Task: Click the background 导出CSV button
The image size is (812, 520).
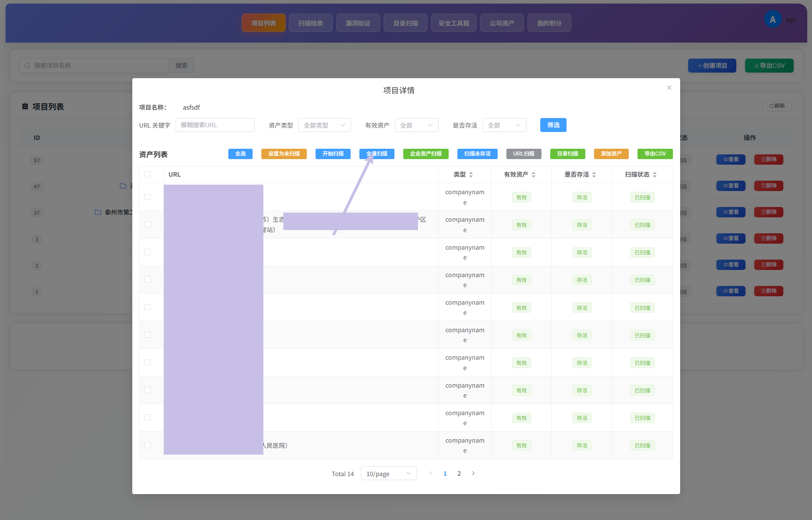Action: (769, 65)
